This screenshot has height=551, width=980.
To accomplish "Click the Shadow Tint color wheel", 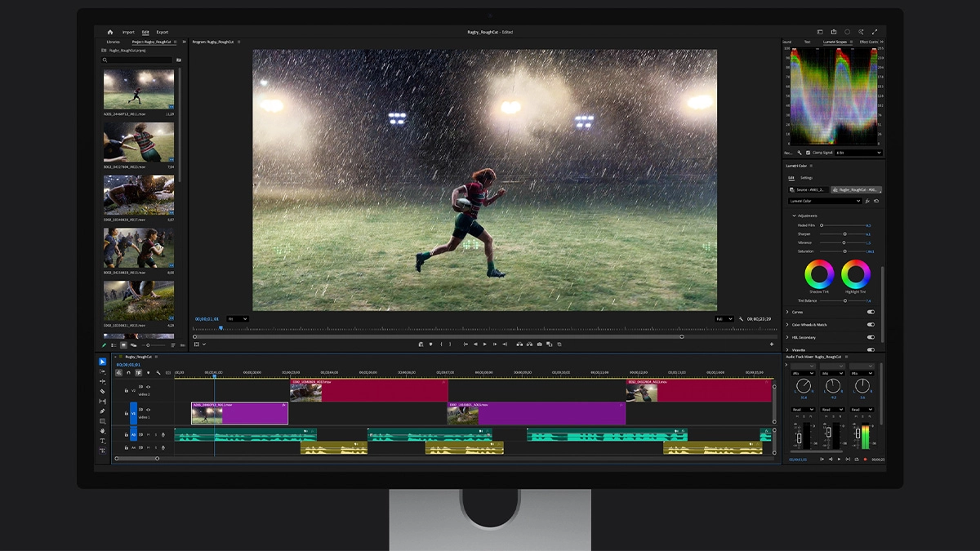I will 819,274.
